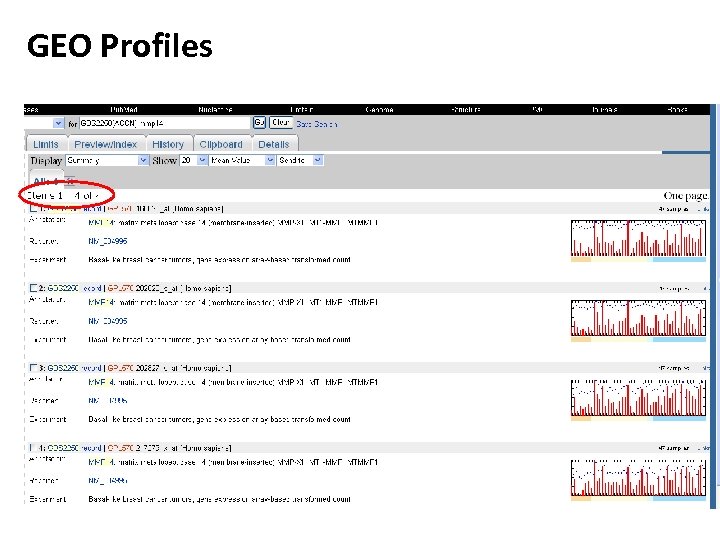Open the NM_004995 reporter link in result 2

click(107, 321)
